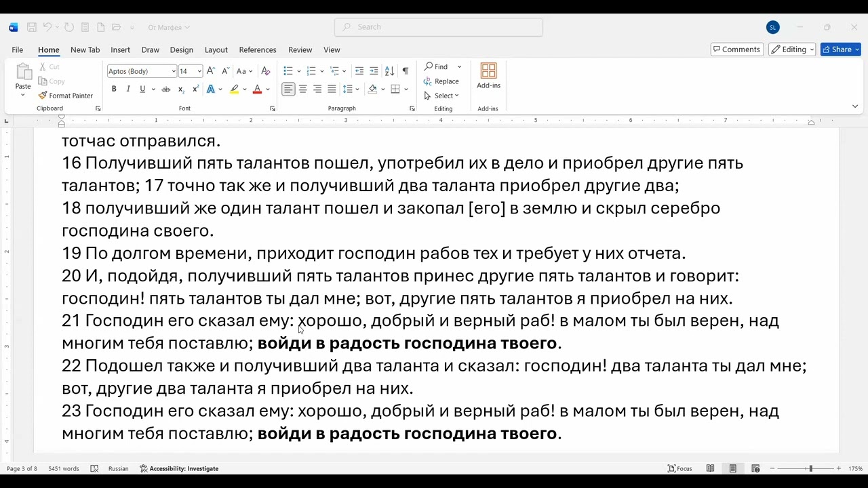Click in the Search box
The image size is (868, 488).
tap(438, 27)
